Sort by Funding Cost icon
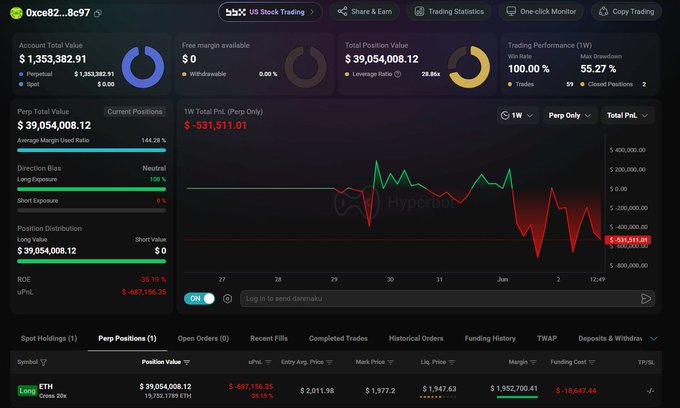Viewport: 680px width, 408px height. [x=592, y=362]
